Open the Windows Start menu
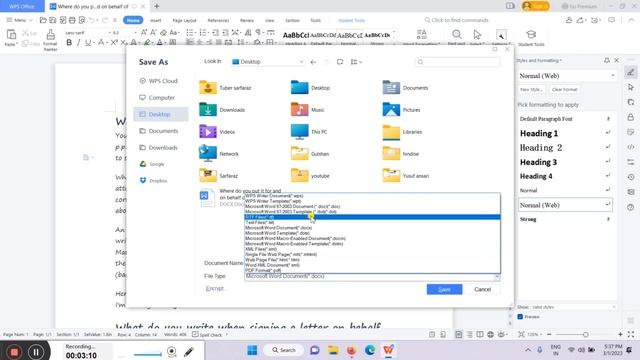The image size is (640, 360). tap(252, 350)
